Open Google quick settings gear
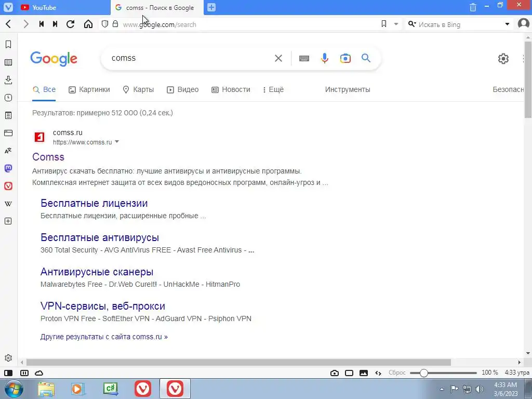 pyautogui.click(x=503, y=59)
